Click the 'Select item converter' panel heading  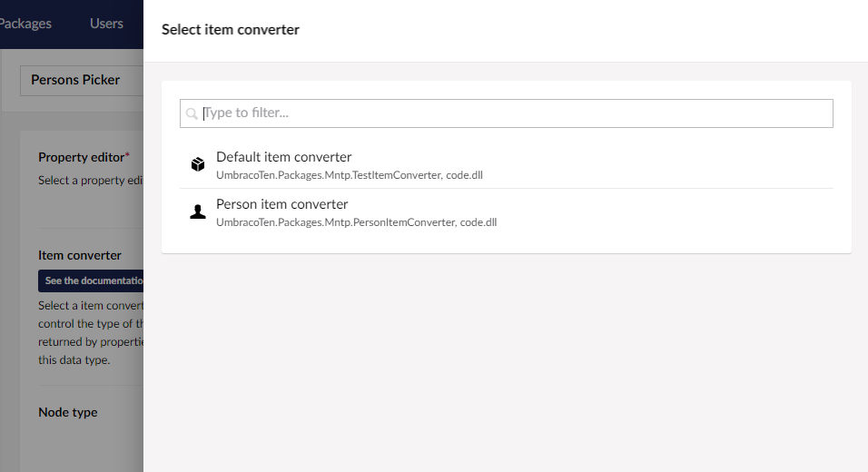point(231,30)
